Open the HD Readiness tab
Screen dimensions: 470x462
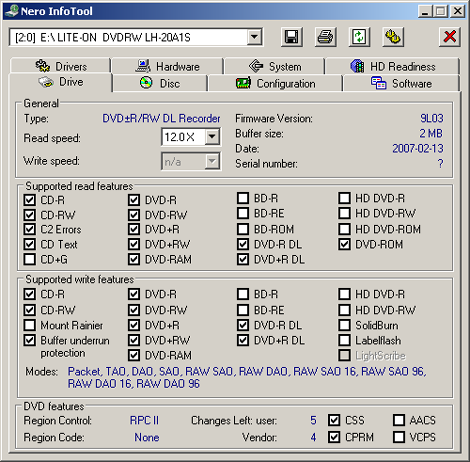(x=392, y=66)
